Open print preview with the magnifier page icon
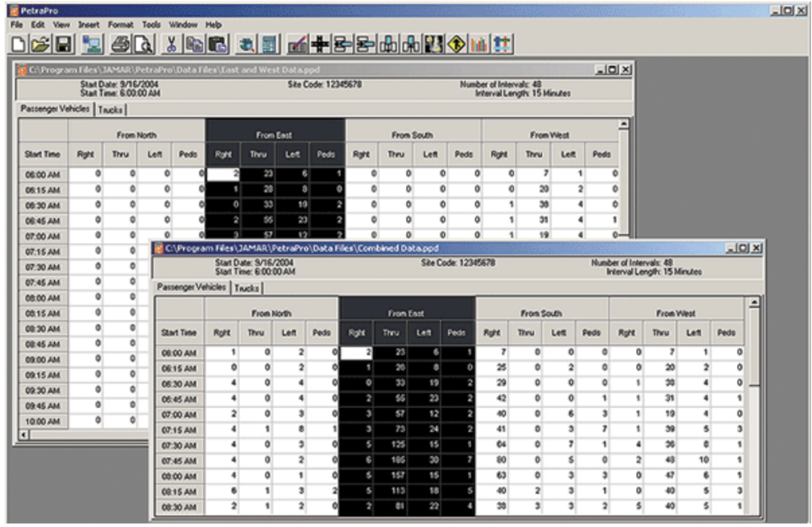 (x=144, y=44)
